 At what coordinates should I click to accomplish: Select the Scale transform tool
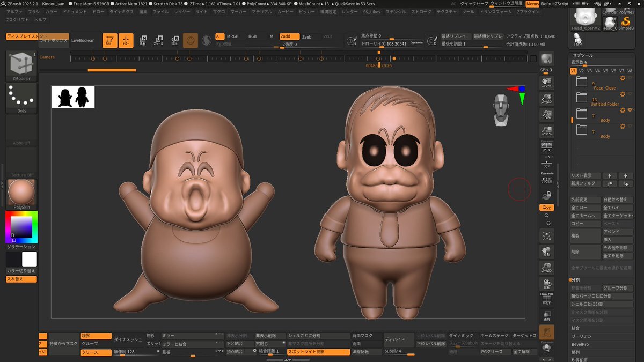[159, 40]
